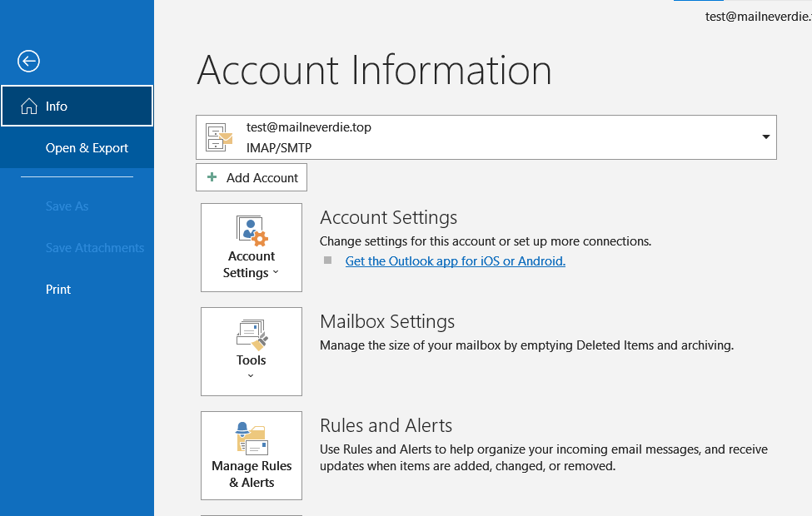Choose Save As in the sidebar
812x516 pixels.
[67, 206]
